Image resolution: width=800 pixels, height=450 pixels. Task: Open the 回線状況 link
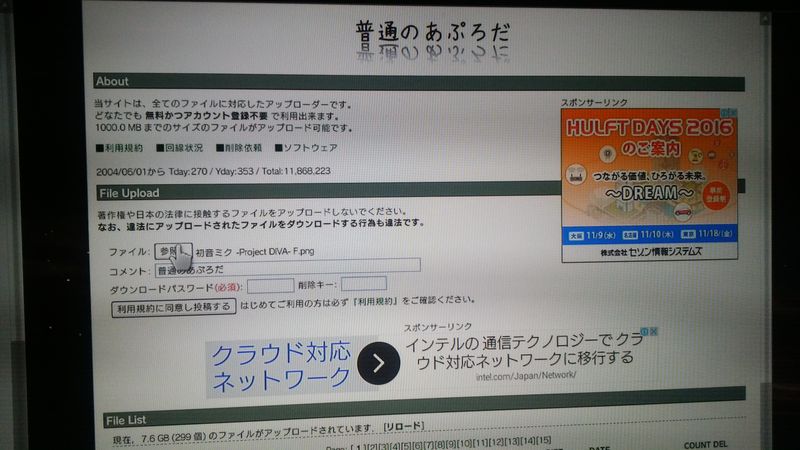pyautogui.click(x=180, y=148)
